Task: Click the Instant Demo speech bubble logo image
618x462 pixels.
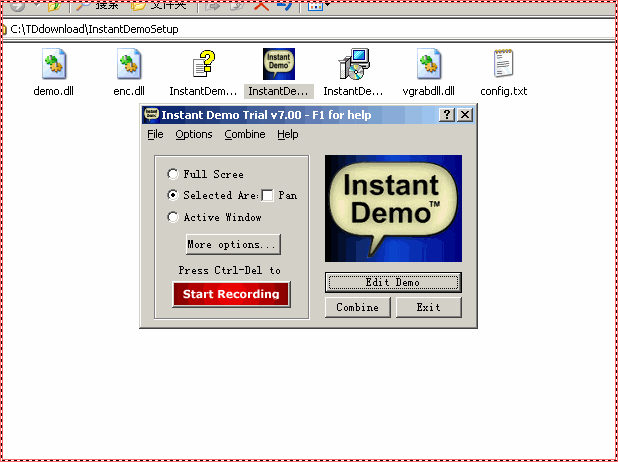Action: click(x=393, y=208)
